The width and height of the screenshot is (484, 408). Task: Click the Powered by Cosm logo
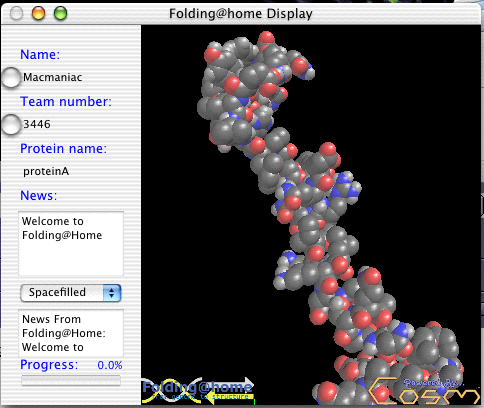coord(423,390)
